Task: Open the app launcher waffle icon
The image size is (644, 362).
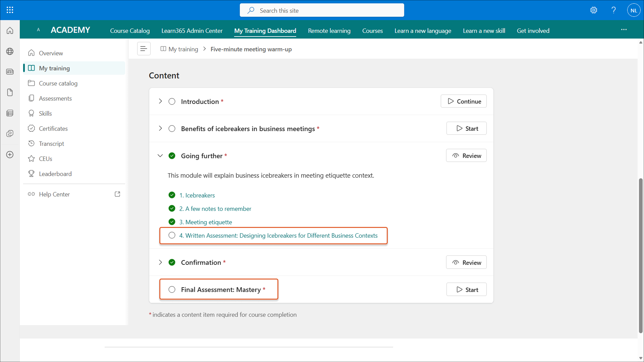Action: (x=10, y=10)
